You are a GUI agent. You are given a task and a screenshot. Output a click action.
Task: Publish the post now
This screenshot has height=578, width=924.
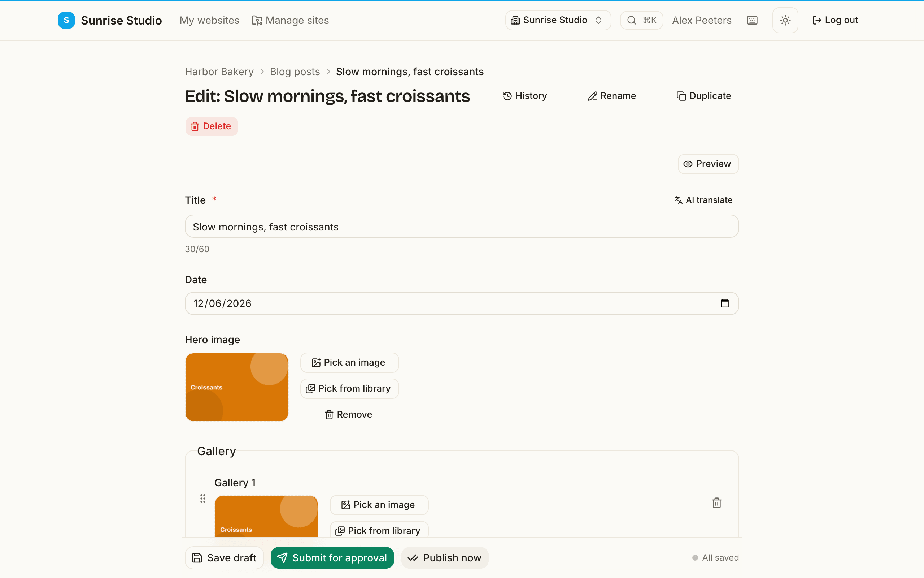(x=444, y=558)
